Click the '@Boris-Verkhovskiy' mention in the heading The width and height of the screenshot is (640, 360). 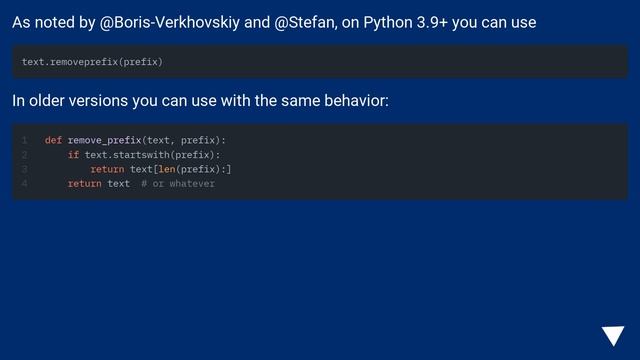[169, 22]
